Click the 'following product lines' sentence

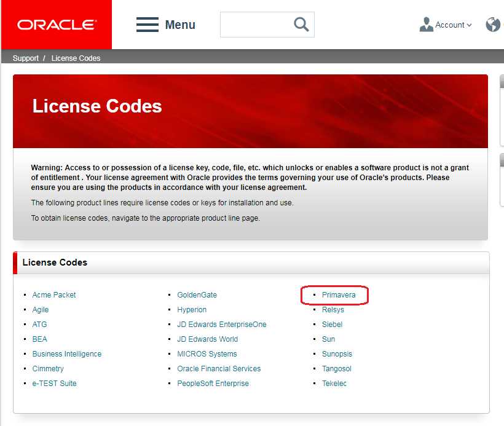[162, 203]
